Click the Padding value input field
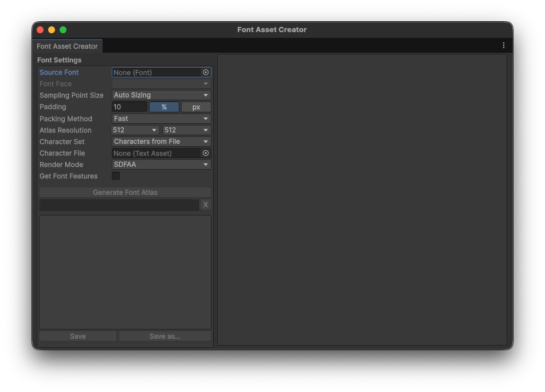 (x=129, y=107)
